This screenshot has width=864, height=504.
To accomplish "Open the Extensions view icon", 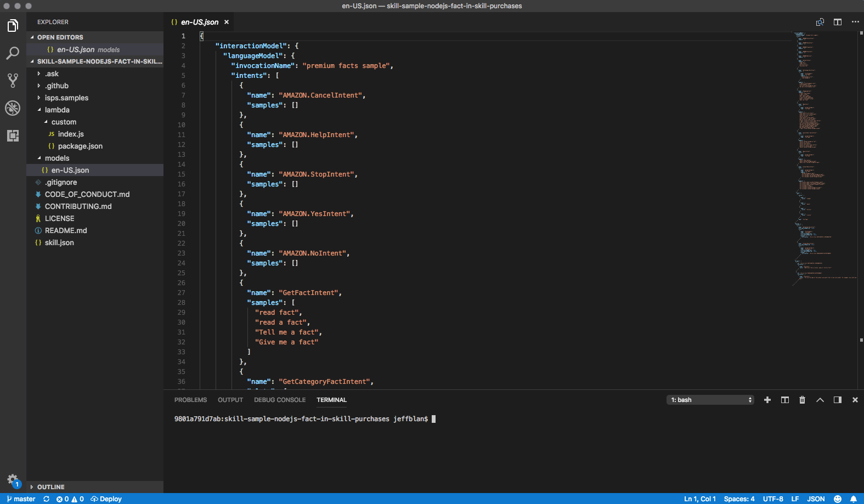I will (x=13, y=135).
